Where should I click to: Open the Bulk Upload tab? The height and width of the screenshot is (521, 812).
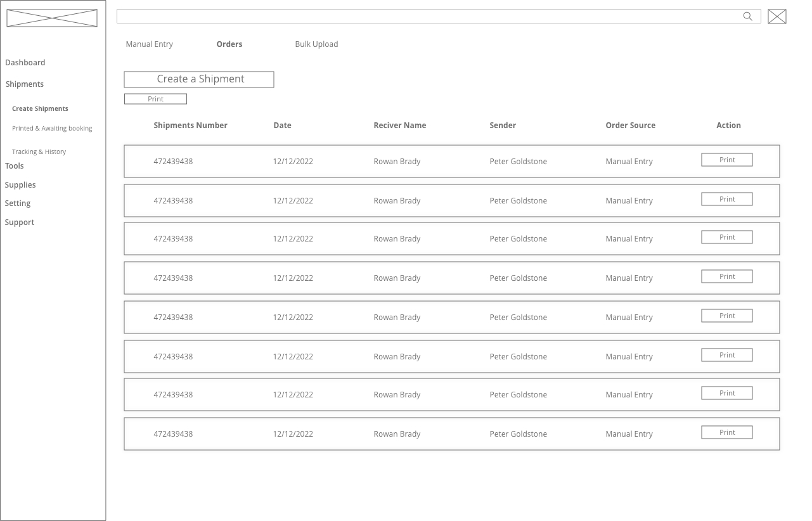(x=316, y=44)
